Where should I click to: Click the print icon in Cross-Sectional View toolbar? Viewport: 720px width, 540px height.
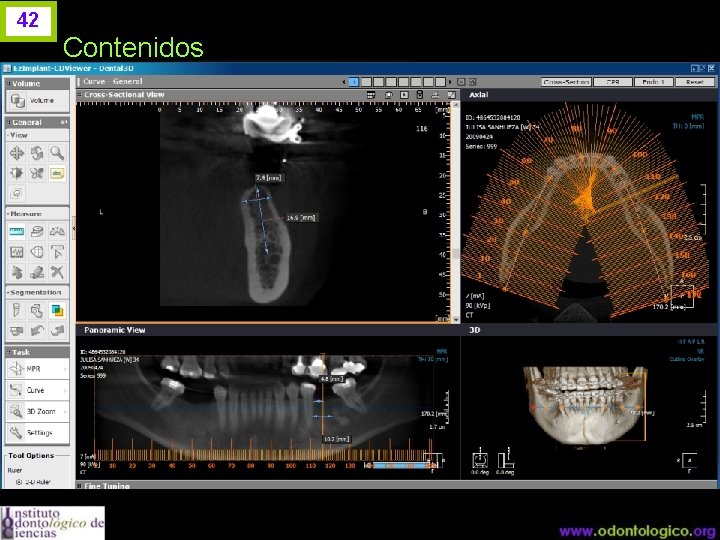pyautogui.click(x=435, y=95)
